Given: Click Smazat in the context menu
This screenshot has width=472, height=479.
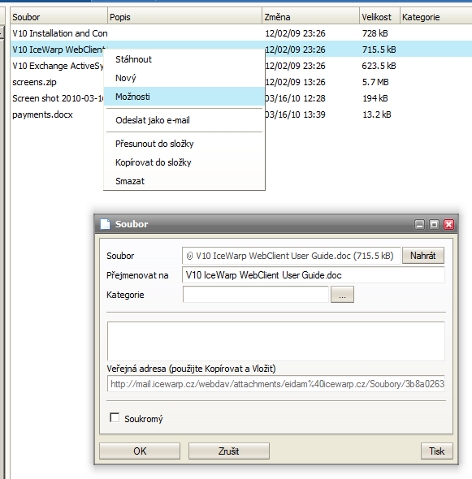Looking at the screenshot, I should pyautogui.click(x=184, y=181).
